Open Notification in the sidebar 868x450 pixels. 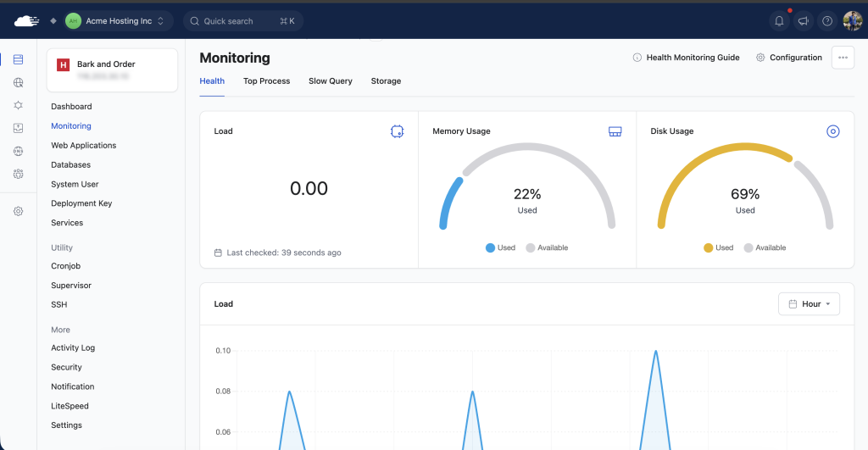pyautogui.click(x=73, y=386)
